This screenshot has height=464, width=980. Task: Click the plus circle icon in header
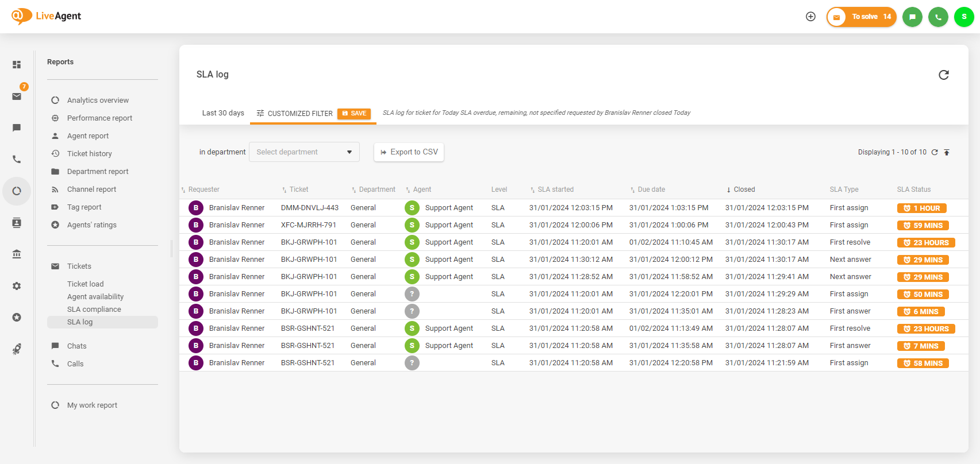(x=810, y=17)
